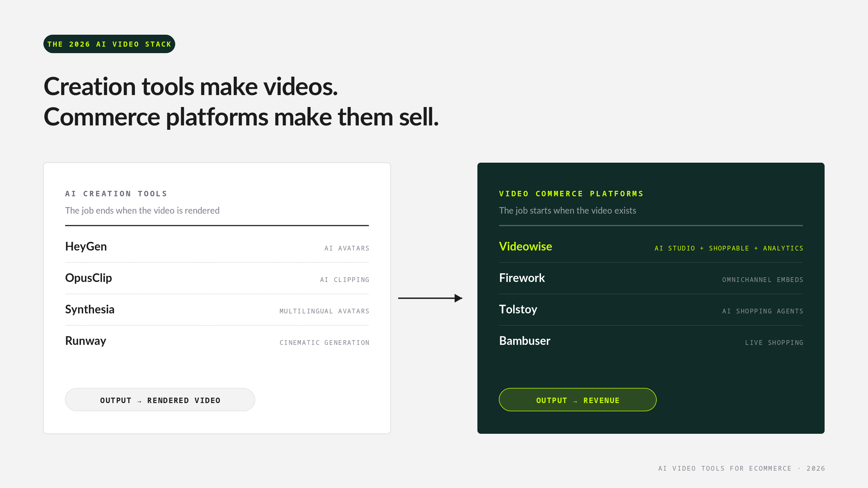Click the 'OUTPUT → REVENUE' pill
Screen dimensions: 868x488
pos(578,400)
